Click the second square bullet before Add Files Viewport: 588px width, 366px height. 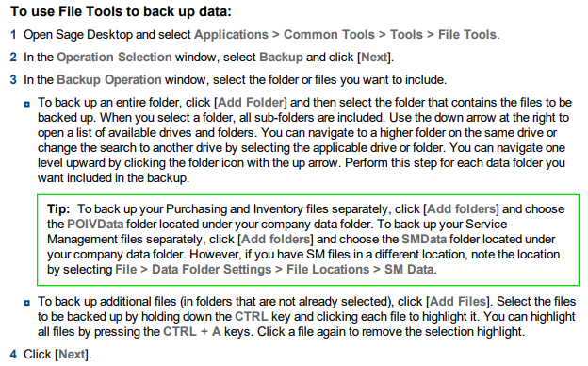click(27, 303)
